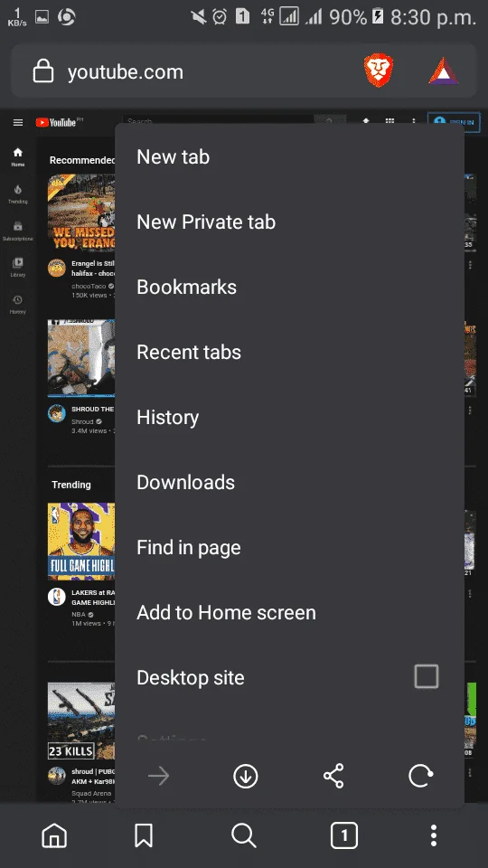Select New Private tab

point(289,222)
